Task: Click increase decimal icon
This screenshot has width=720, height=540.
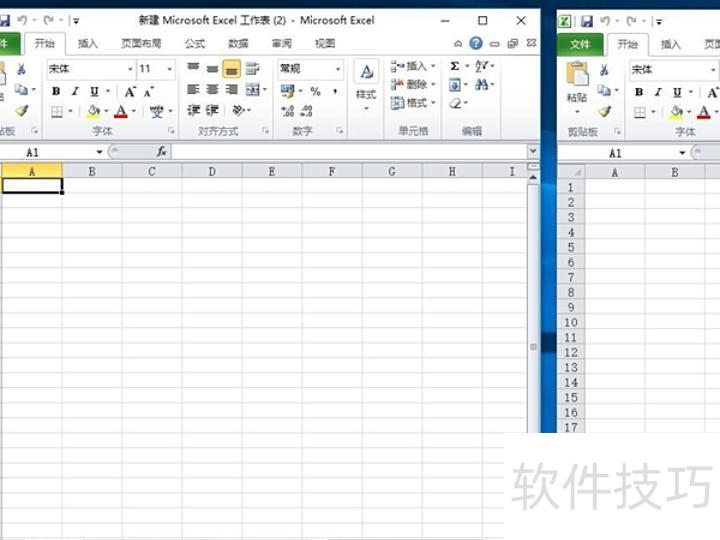Action: click(x=287, y=111)
